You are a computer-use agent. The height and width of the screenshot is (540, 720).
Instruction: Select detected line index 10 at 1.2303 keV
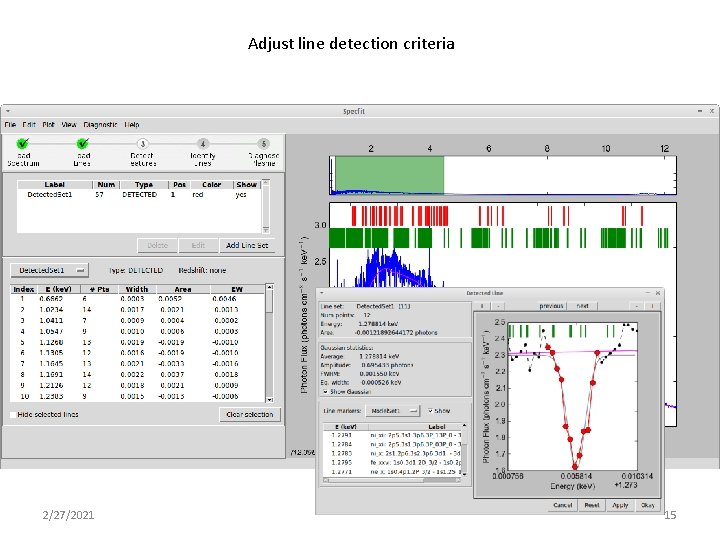tap(137, 396)
